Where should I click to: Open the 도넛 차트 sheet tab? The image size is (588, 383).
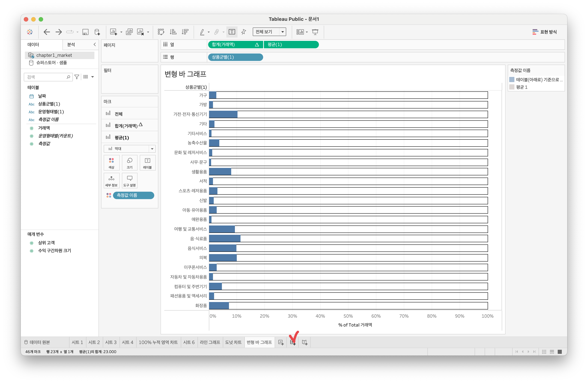tap(233, 342)
